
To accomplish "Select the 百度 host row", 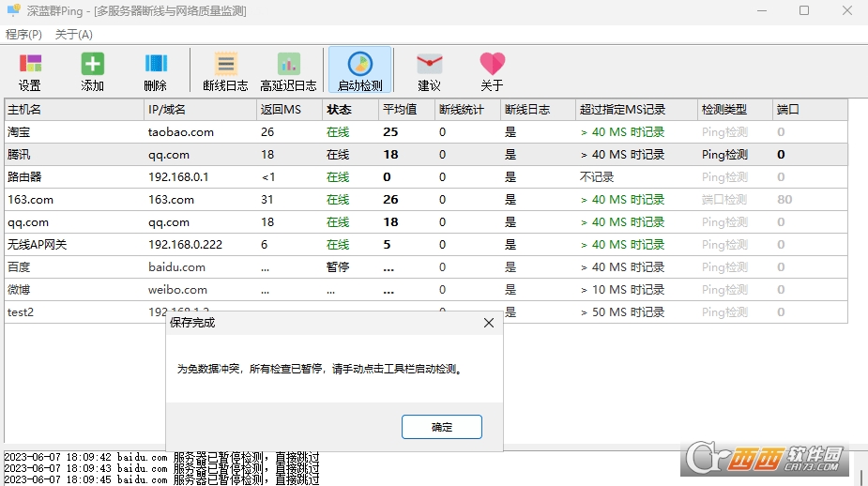I will (x=426, y=267).
